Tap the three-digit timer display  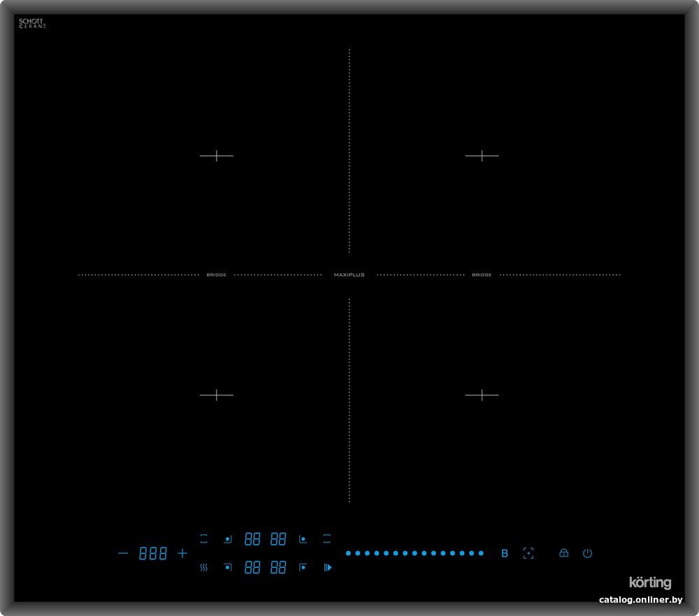(x=153, y=554)
